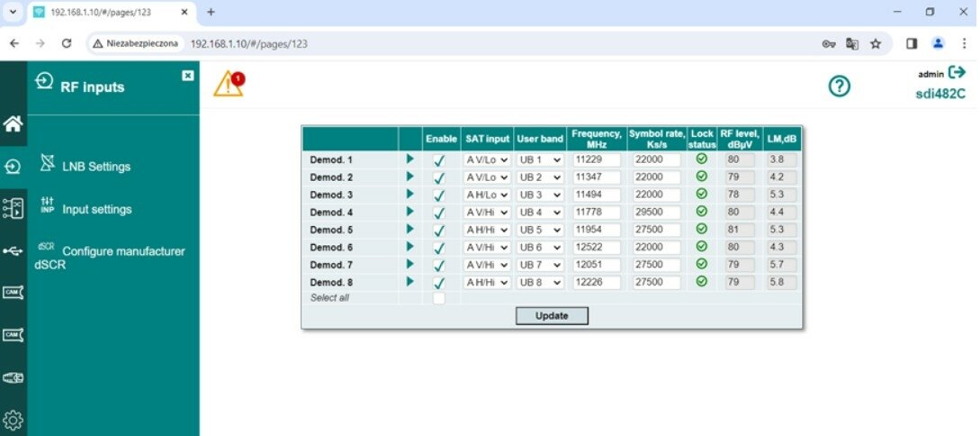Bookmark this page with star icon
980x436 pixels.
[876, 44]
